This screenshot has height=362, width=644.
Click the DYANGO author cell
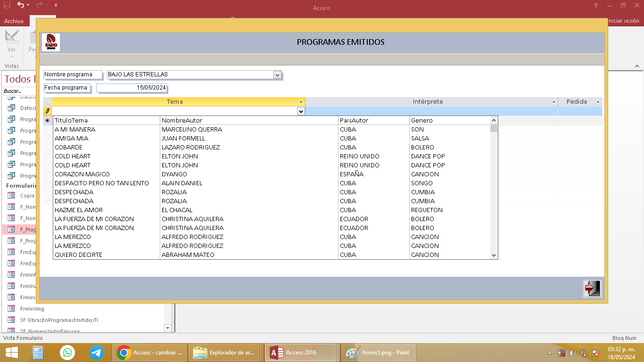pyautogui.click(x=174, y=174)
